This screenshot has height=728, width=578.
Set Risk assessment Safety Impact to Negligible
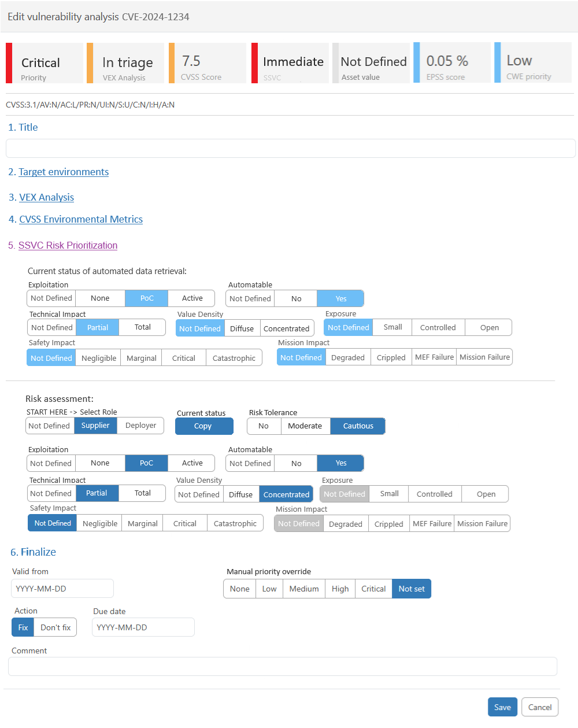coord(100,523)
